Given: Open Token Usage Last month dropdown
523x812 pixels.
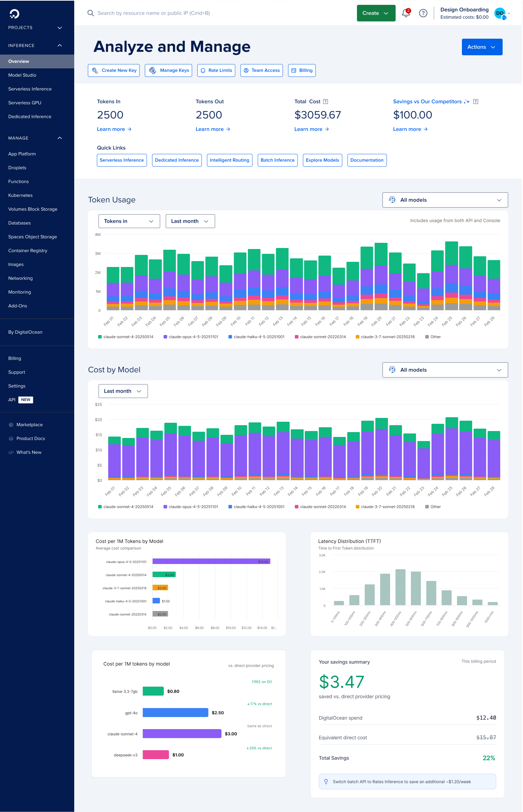Looking at the screenshot, I should coord(190,221).
